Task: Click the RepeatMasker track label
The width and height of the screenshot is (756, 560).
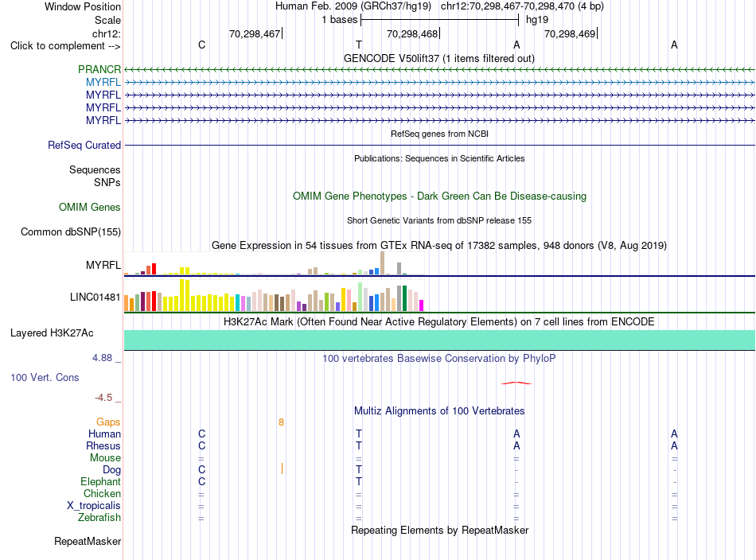Action: point(88,541)
